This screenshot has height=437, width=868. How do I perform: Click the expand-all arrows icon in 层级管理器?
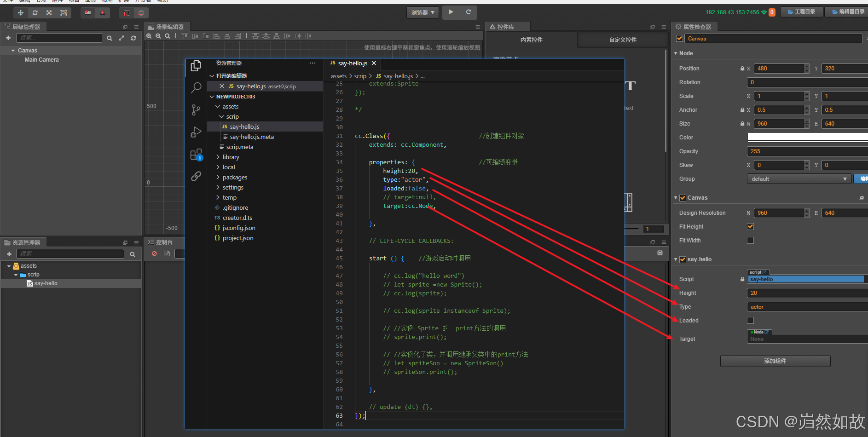[x=122, y=38]
